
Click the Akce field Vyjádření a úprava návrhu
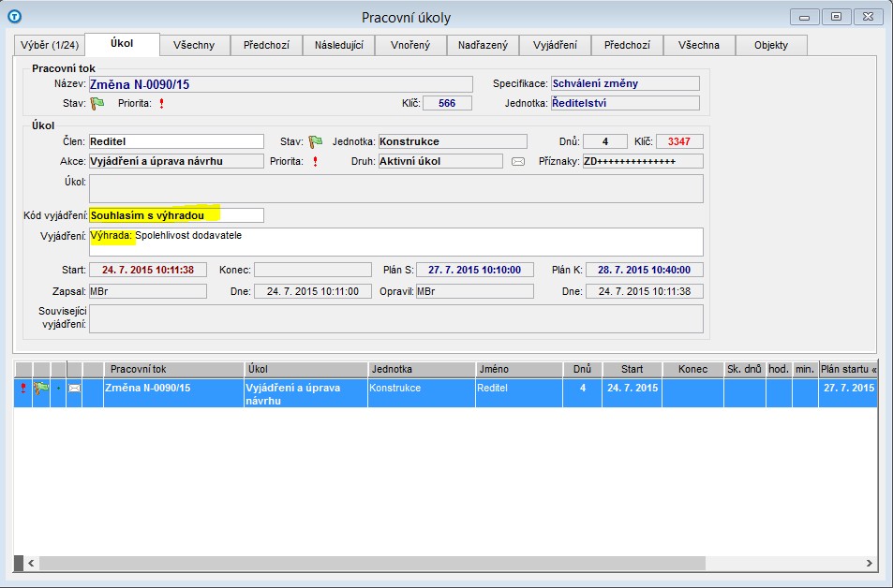[x=176, y=162]
